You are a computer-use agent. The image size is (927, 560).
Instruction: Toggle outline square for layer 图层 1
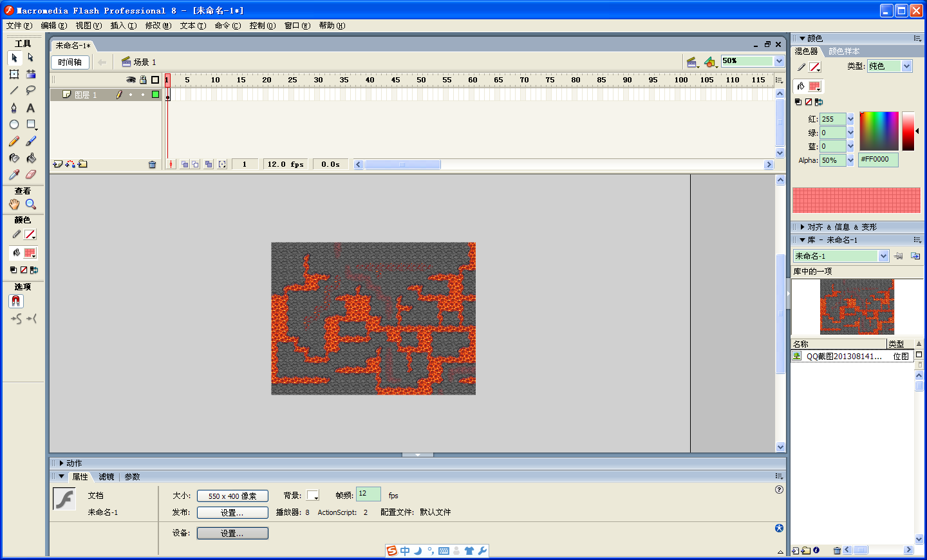[155, 95]
